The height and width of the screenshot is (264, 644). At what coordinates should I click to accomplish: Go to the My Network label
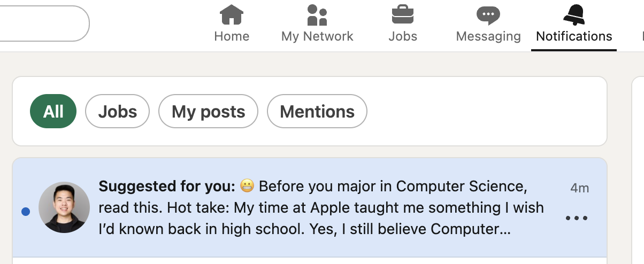(317, 36)
